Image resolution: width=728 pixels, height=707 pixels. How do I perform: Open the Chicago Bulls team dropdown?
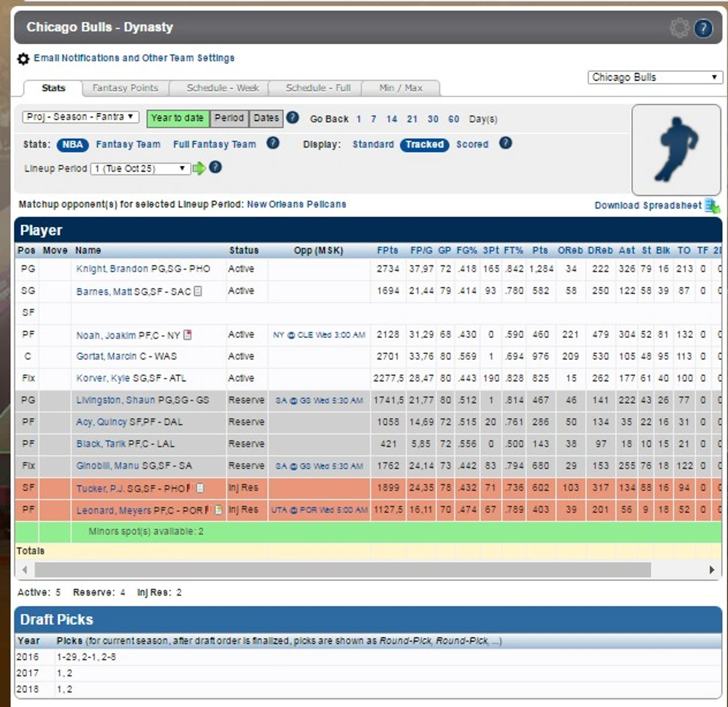tap(655, 77)
